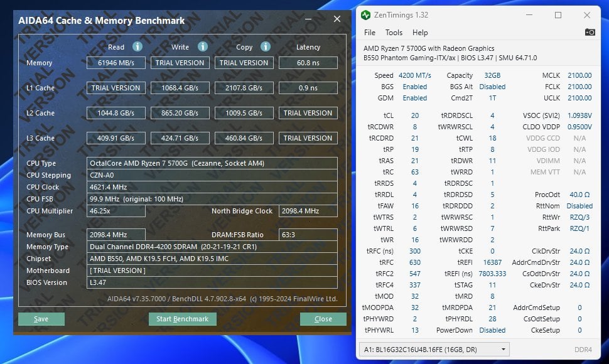Click the ZenTimings screenshot camera icon

click(x=590, y=32)
